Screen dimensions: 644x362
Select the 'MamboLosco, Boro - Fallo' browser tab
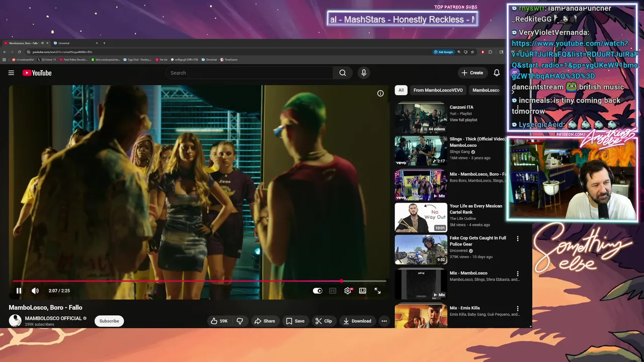pyautogui.click(x=25, y=43)
